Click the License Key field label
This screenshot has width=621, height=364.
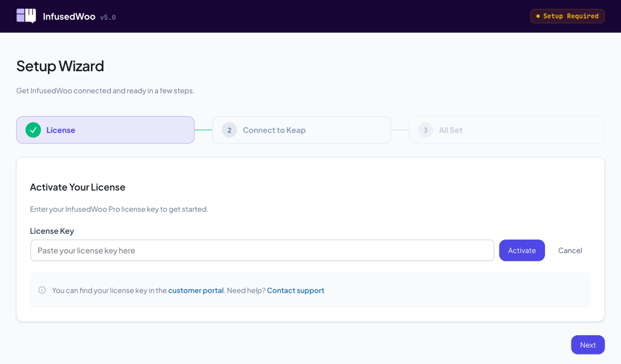[x=52, y=231]
